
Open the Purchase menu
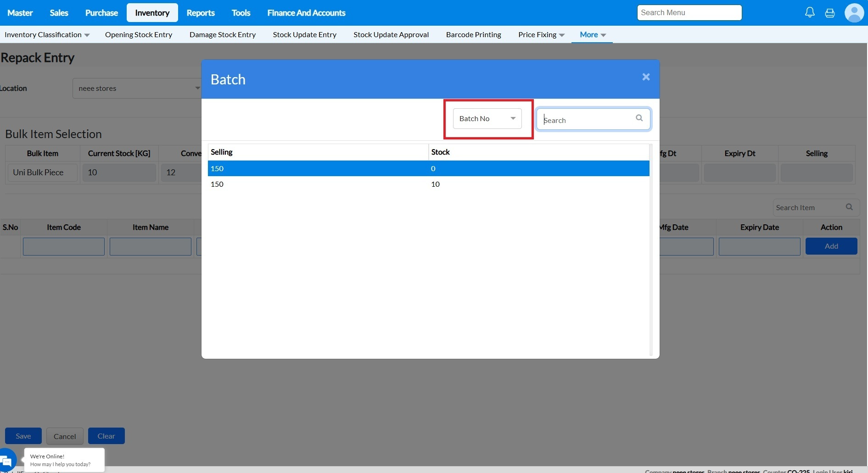pos(101,13)
